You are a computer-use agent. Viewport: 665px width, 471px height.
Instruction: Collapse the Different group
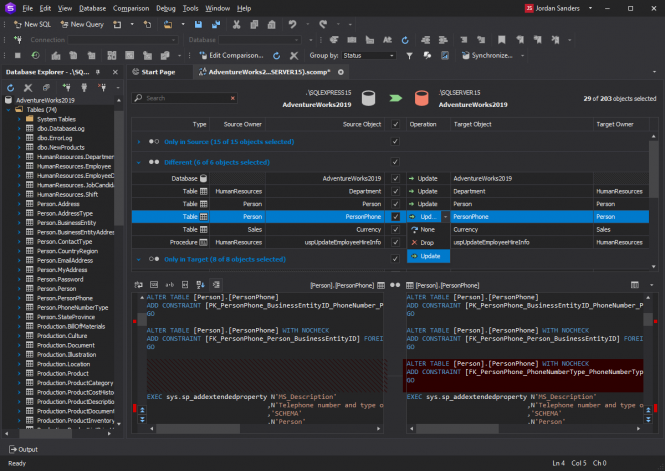tap(139, 162)
